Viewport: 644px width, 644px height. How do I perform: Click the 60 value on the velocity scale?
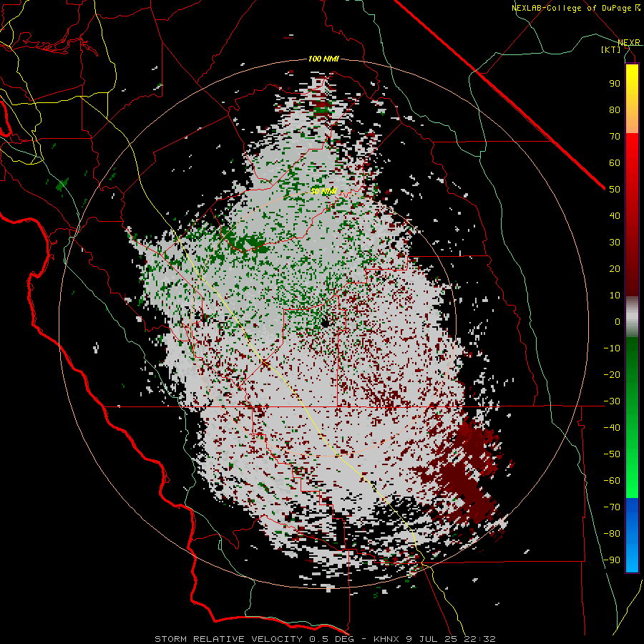(615, 162)
